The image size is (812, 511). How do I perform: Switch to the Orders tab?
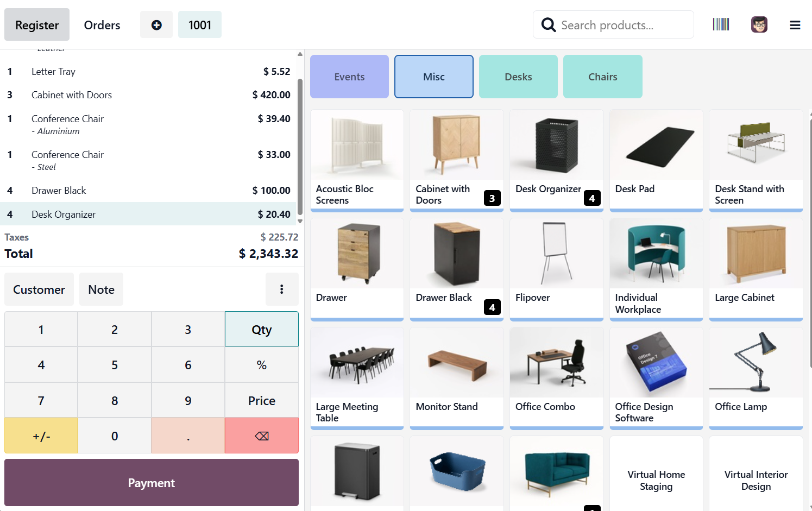click(102, 25)
